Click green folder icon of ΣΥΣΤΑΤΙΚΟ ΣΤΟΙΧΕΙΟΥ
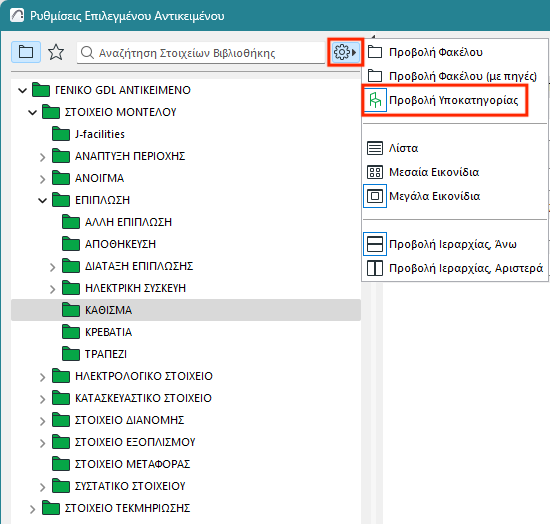The height and width of the screenshot is (524, 550). 61,486
